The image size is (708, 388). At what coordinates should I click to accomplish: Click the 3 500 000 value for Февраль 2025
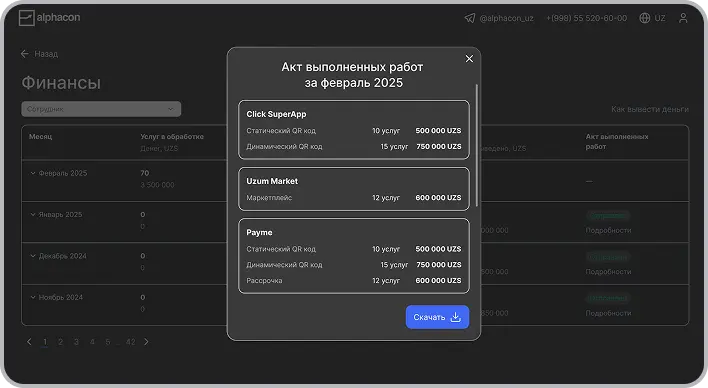[x=157, y=185]
